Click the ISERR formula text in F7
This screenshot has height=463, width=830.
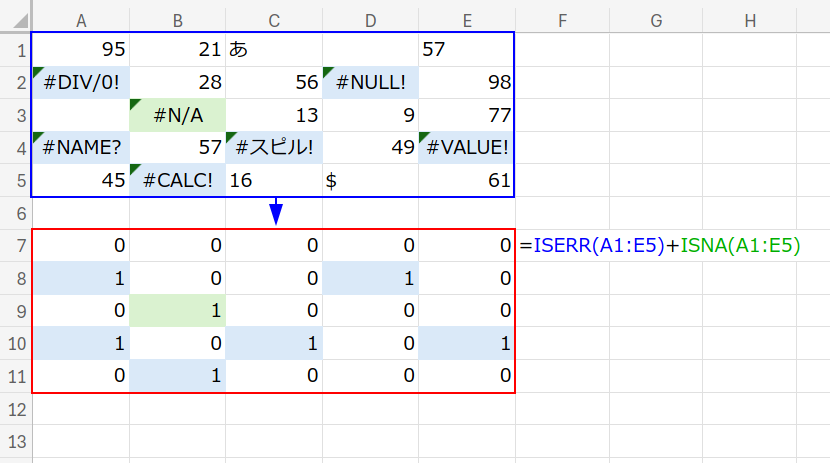[597, 245]
